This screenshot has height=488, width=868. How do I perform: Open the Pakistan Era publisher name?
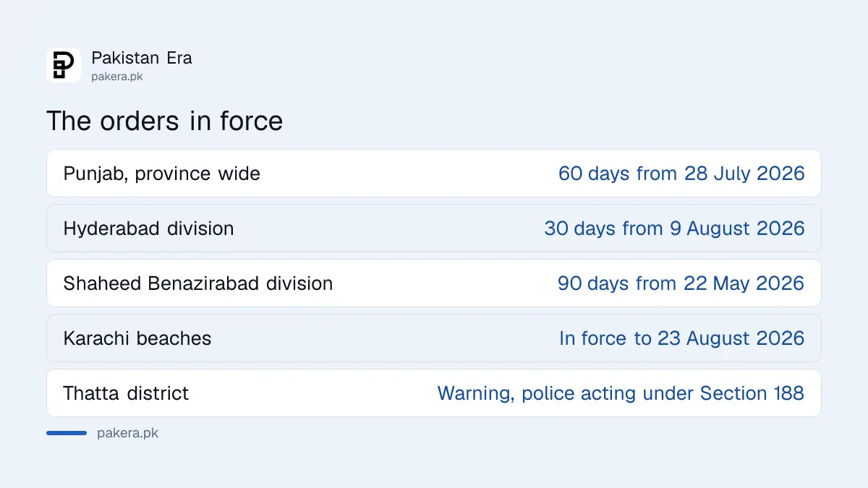[142, 58]
